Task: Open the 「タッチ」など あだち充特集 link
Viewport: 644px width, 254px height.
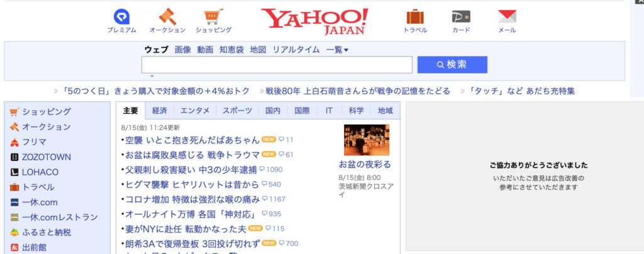Action: coord(521,91)
